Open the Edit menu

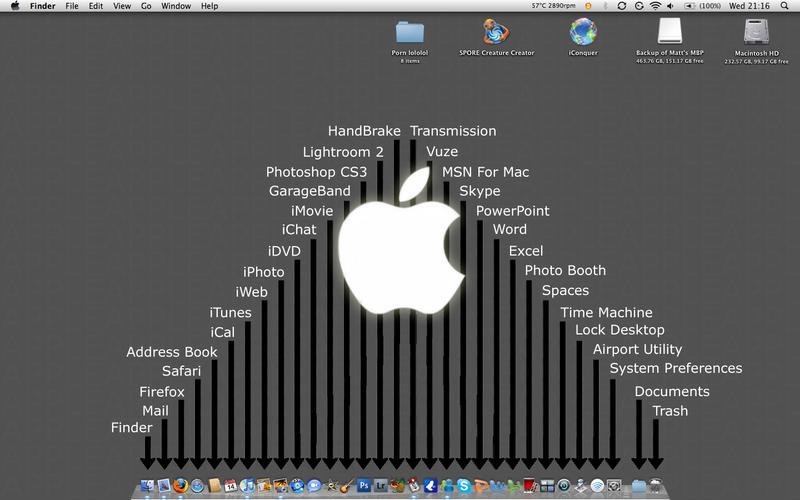coord(96,6)
